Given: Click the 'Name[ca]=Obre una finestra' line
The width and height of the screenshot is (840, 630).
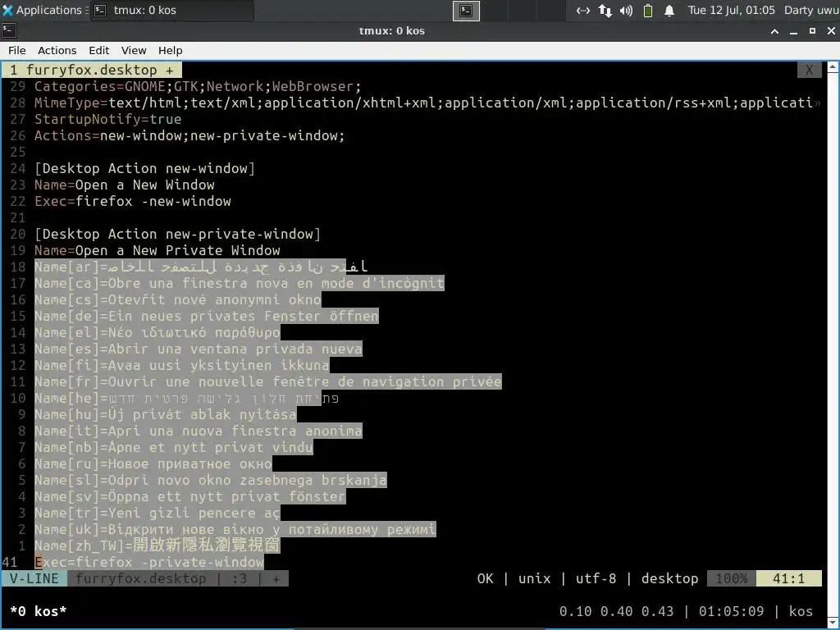Looking at the screenshot, I should 239,283.
